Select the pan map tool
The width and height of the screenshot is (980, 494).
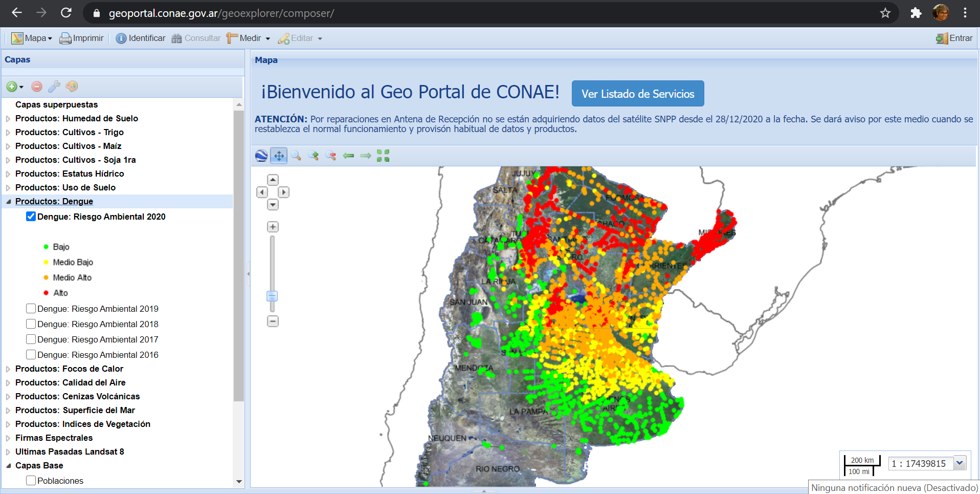(x=279, y=156)
